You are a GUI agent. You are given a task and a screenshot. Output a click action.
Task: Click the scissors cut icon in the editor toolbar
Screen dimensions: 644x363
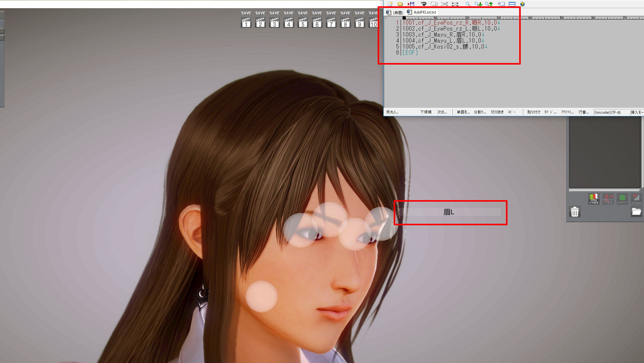click(x=444, y=4)
